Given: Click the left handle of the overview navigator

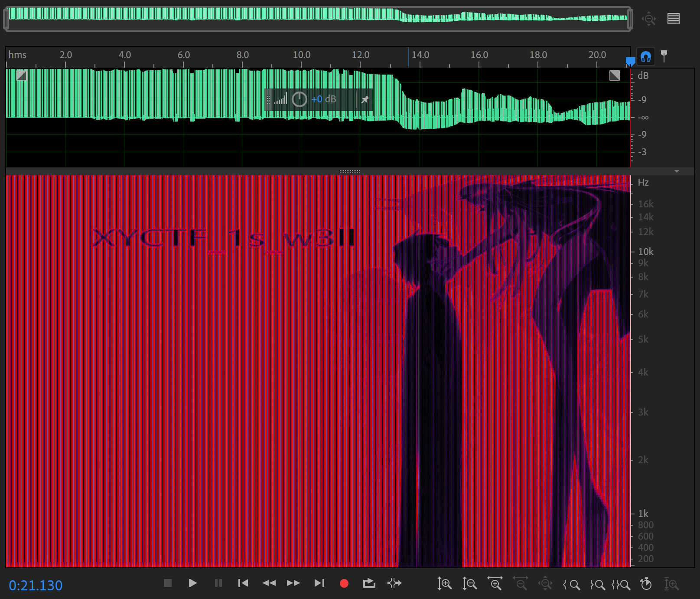Looking at the screenshot, I should tap(6, 19).
